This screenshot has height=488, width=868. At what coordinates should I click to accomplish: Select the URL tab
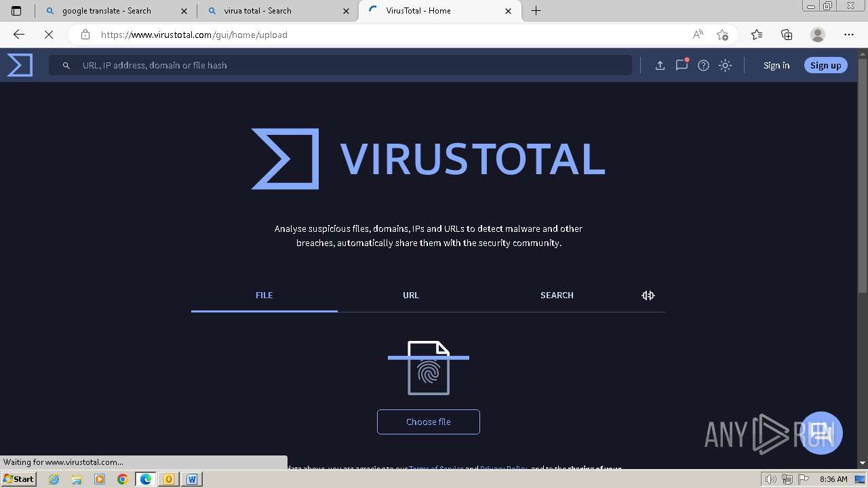pos(411,296)
